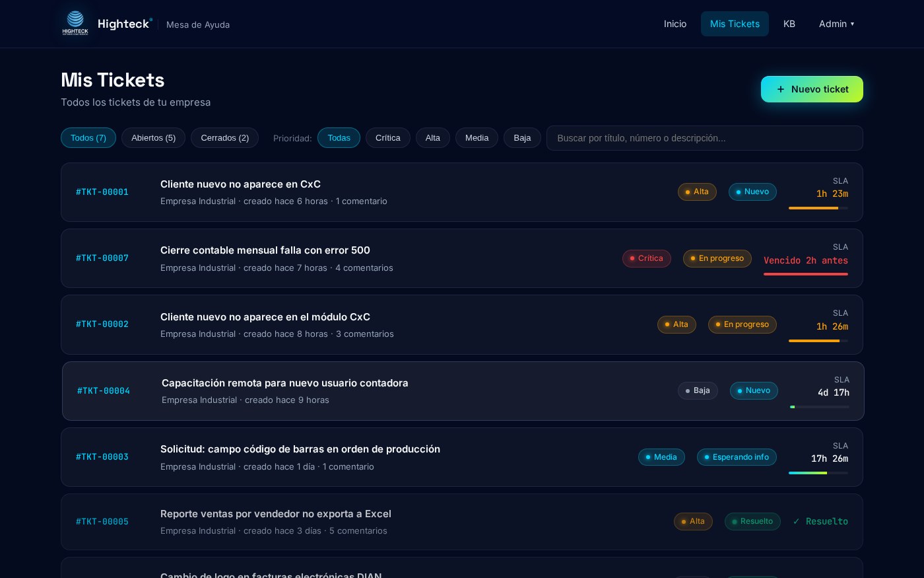The width and height of the screenshot is (924, 578).
Task: Open ticket #TKT-00001 link
Action: coord(102,192)
